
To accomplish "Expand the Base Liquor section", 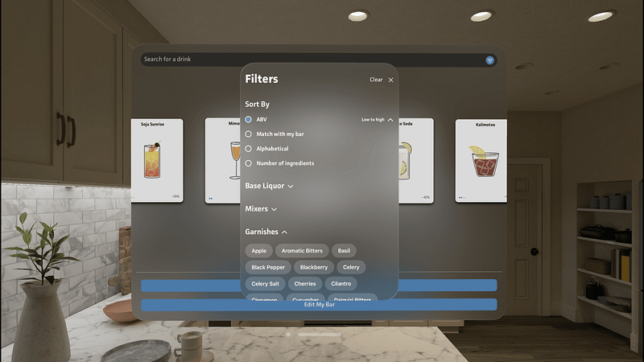I will (269, 186).
